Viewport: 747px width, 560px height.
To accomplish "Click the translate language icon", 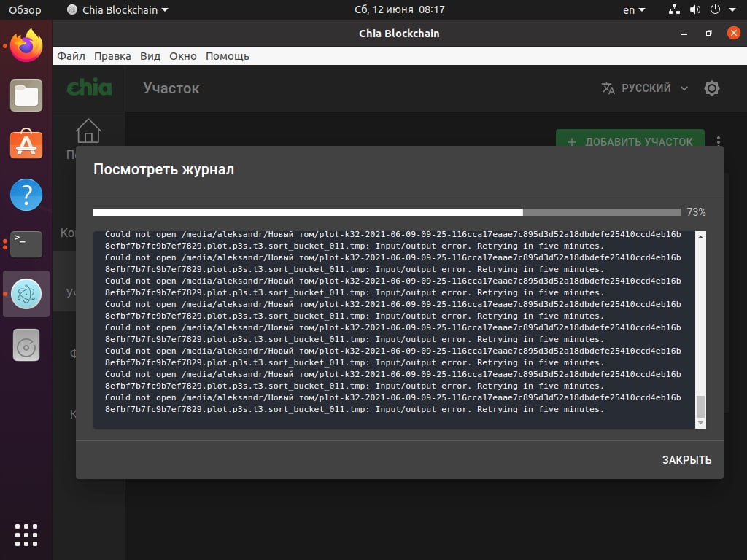I will (608, 88).
